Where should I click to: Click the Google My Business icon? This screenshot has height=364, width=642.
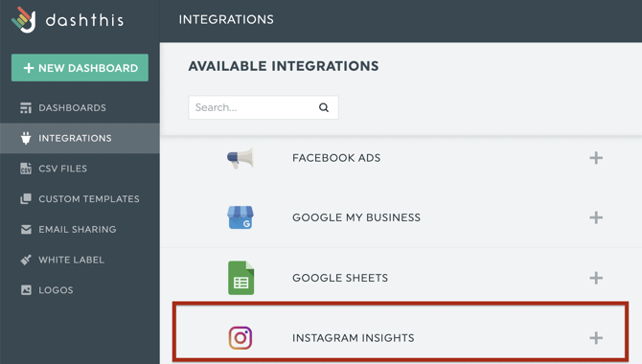(241, 217)
